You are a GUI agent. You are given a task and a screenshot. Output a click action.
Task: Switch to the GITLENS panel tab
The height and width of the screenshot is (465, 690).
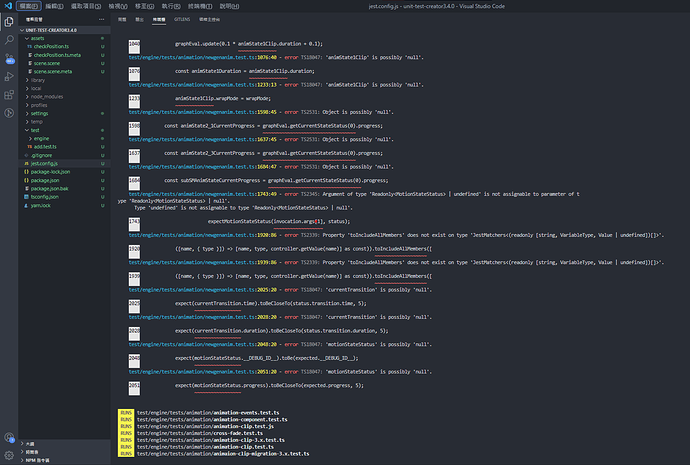tap(182, 19)
